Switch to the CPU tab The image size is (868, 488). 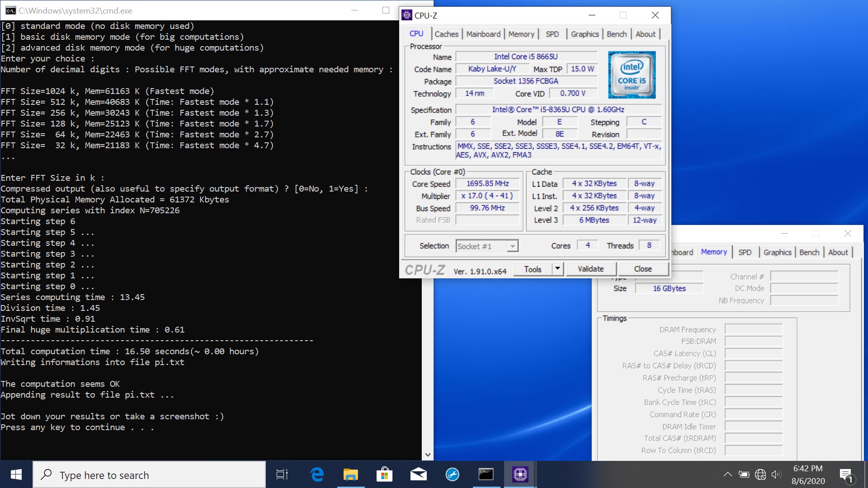[x=416, y=34]
